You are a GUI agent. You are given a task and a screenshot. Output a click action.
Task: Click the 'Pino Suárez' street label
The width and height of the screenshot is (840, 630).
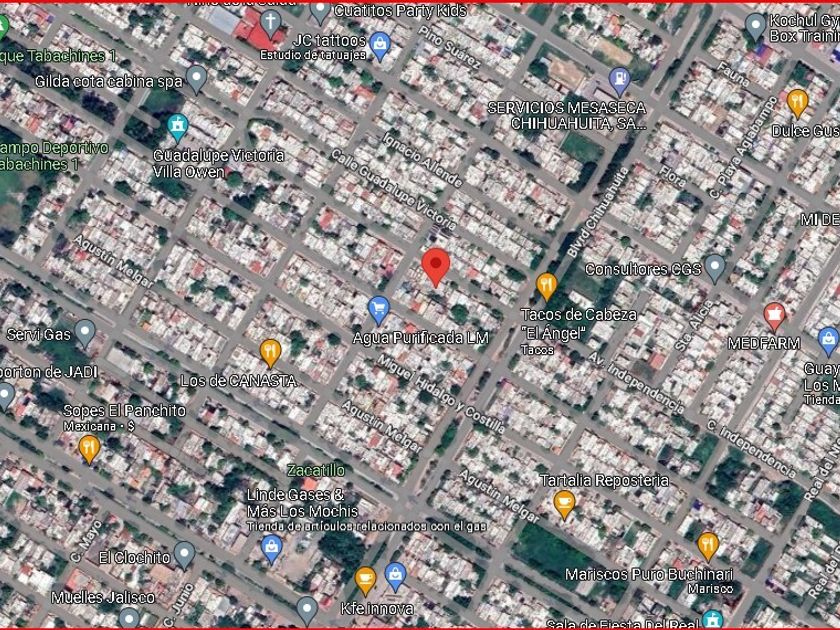pos(449,47)
